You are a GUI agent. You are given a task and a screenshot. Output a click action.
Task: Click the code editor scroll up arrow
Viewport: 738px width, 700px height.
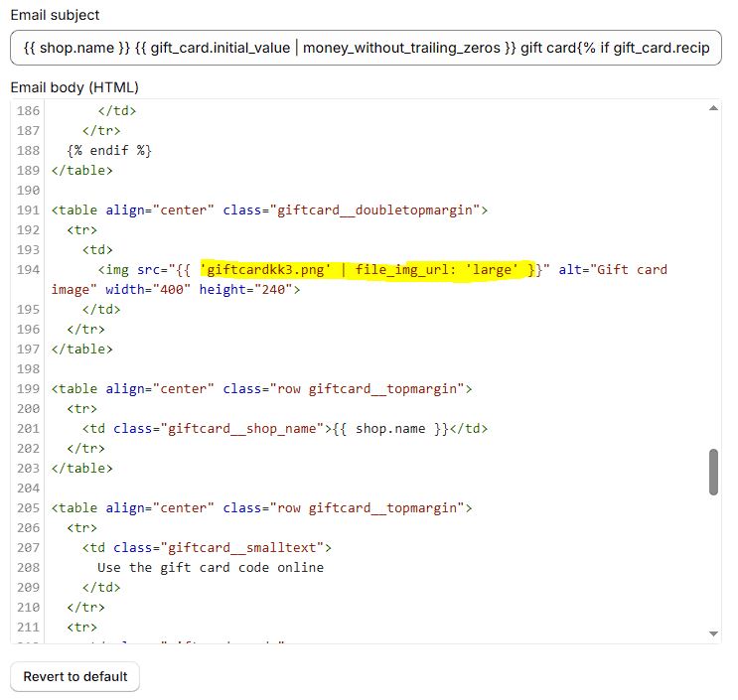(713, 108)
